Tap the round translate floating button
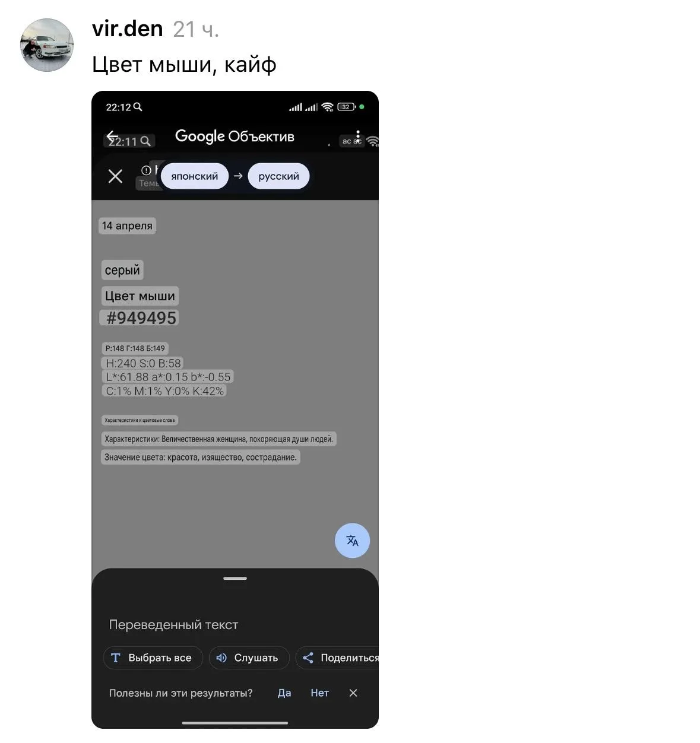Screen dimensions: 700x743 tap(352, 541)
